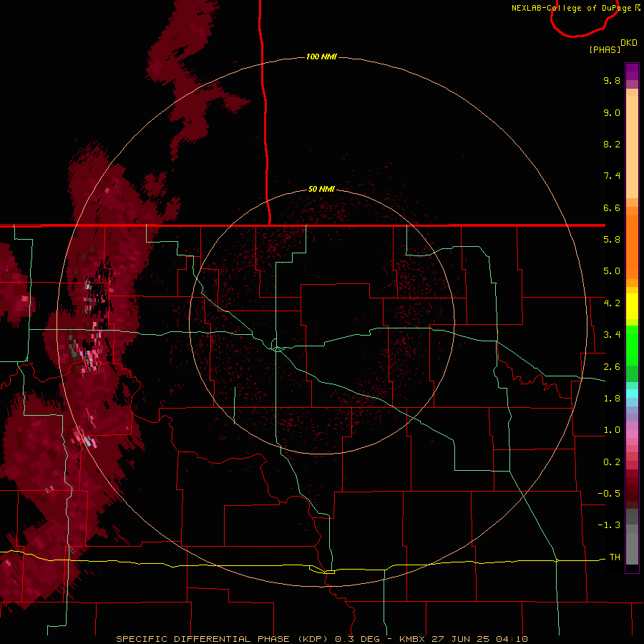Click the purple top segment of color bar
The width and height of the screenshot is (644, 644).
[632, 72]
